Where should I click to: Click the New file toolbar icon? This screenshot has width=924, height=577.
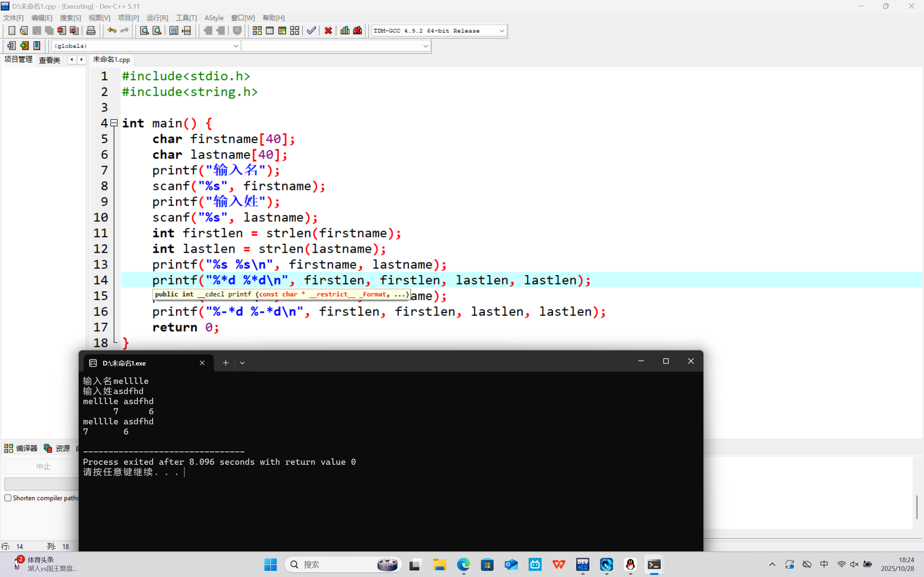click(12, 31)
